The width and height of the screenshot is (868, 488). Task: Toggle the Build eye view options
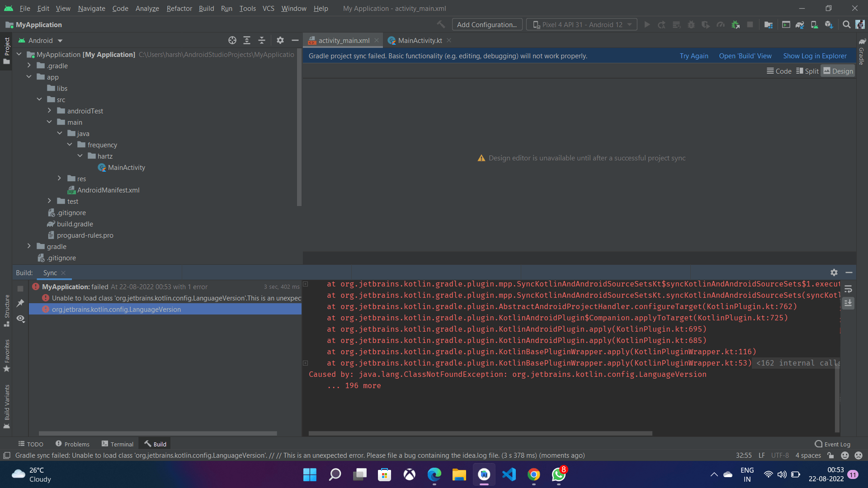(x=20, y=319)
